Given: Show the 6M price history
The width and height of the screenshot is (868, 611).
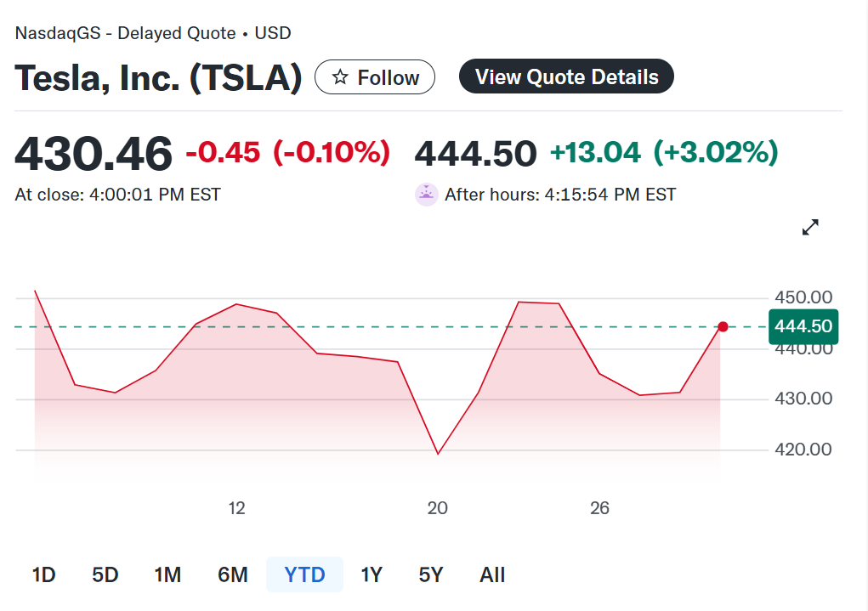Looking at the screenshot, I should pyautogui.click(x=232, y=575).
